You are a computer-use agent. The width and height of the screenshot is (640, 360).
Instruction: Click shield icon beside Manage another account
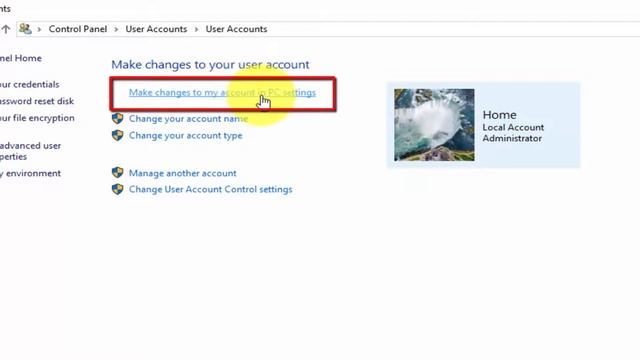pos(118,173)
